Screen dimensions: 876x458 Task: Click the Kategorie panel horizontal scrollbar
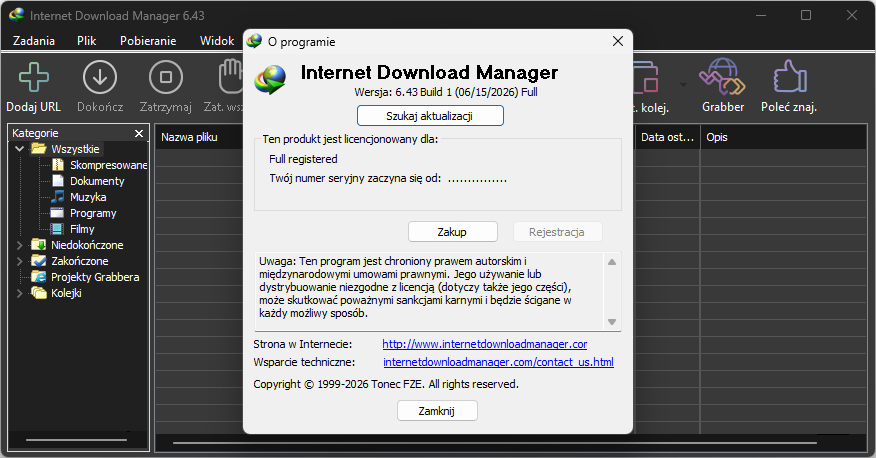(x=77, y=440)
